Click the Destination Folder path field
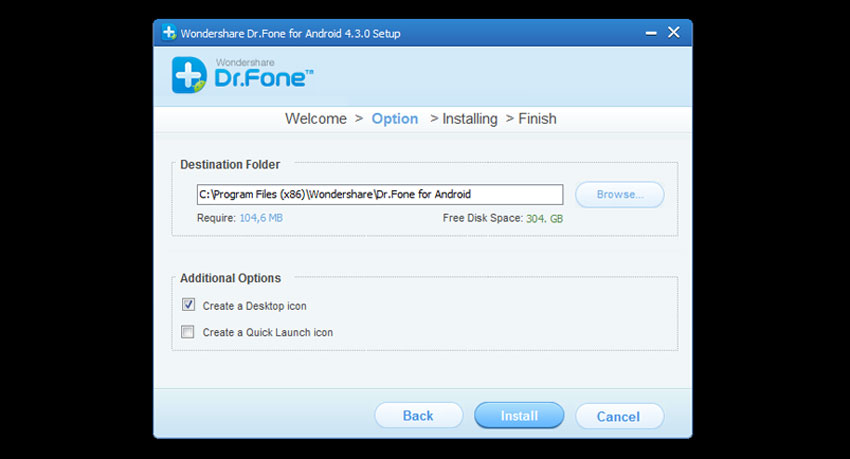This screenshot has height=459, width=850. point(380,195)
